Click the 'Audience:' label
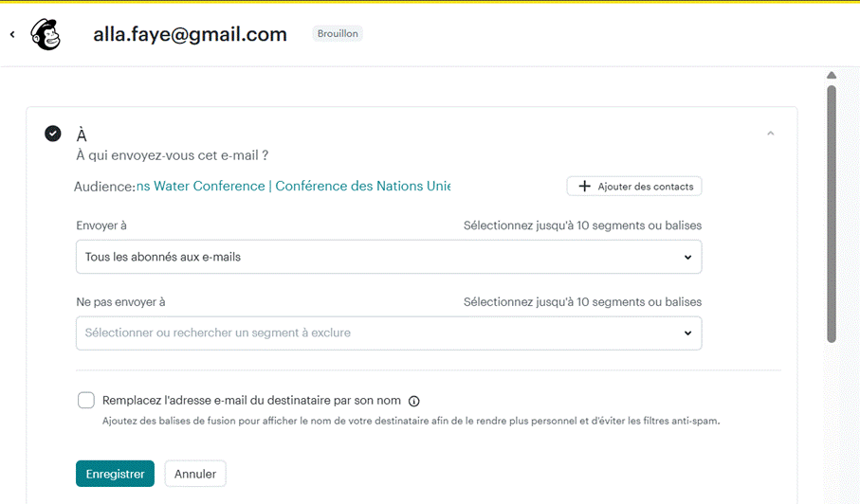860x504 pixels. 104,187
